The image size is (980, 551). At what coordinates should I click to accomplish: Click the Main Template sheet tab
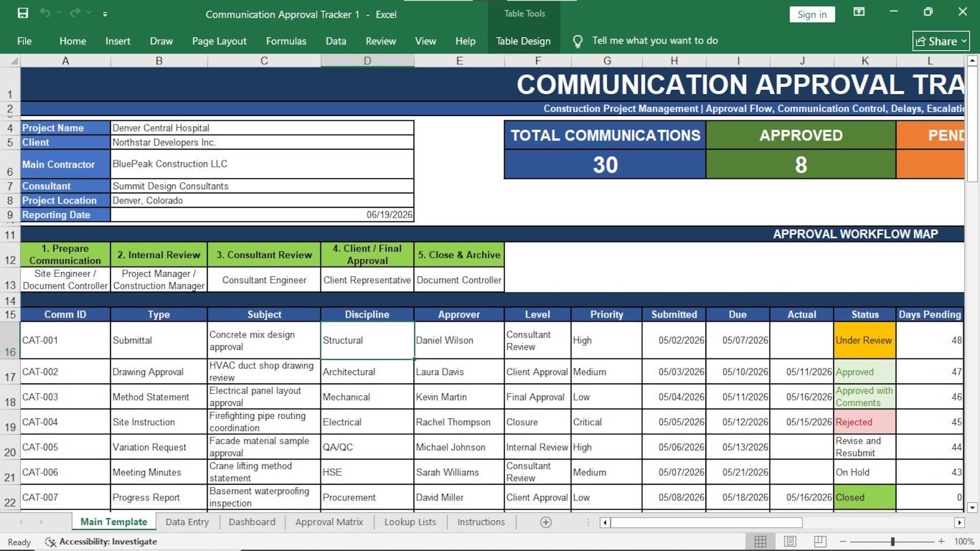click(114, 522)
